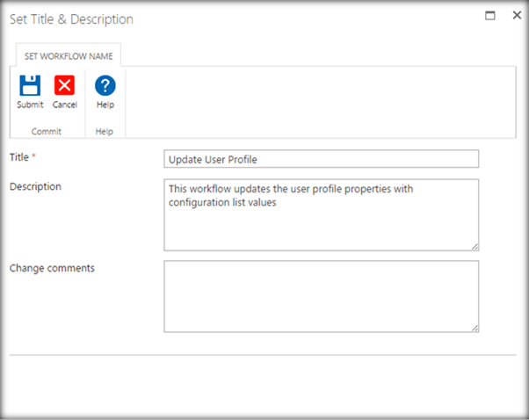Select the SET WORKFLOW NAME ribbon tab
Image resolution: width=529 pixels, height=420 pixels.
[69, 56]
